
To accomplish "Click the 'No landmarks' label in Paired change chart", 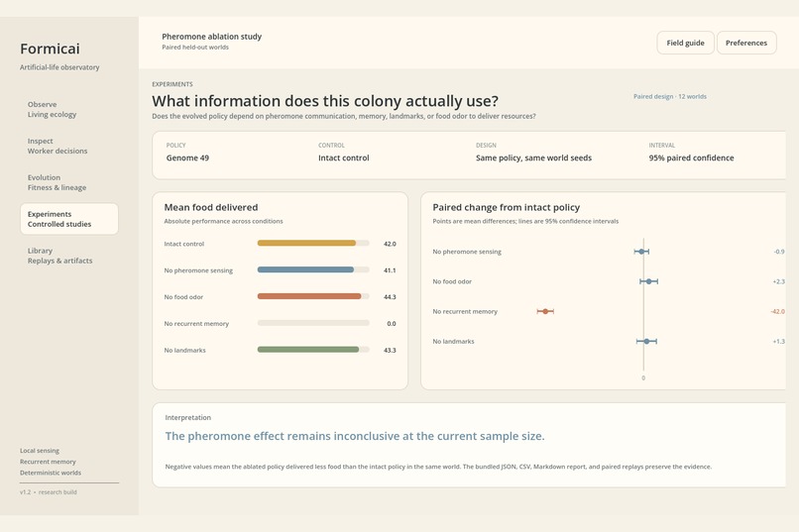I will click(453, 342).
